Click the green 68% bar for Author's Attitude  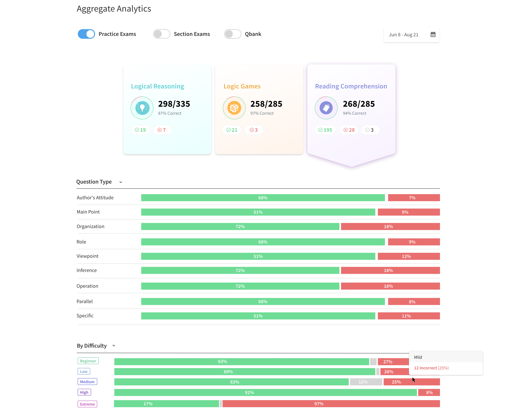click(x=263, y=198)
